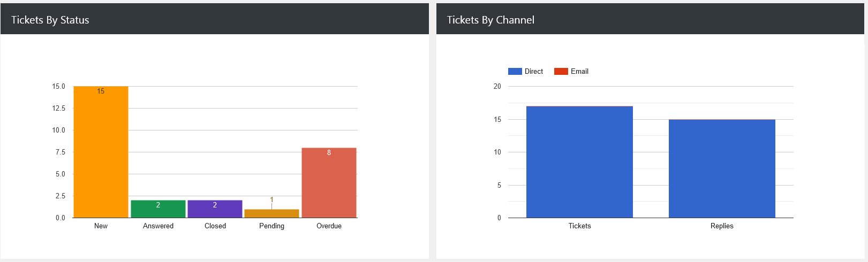Image resolution: width=868 pixels, height=262 pixels.
Task: Click the orange New tickets bar
Action: coord(101,152)
